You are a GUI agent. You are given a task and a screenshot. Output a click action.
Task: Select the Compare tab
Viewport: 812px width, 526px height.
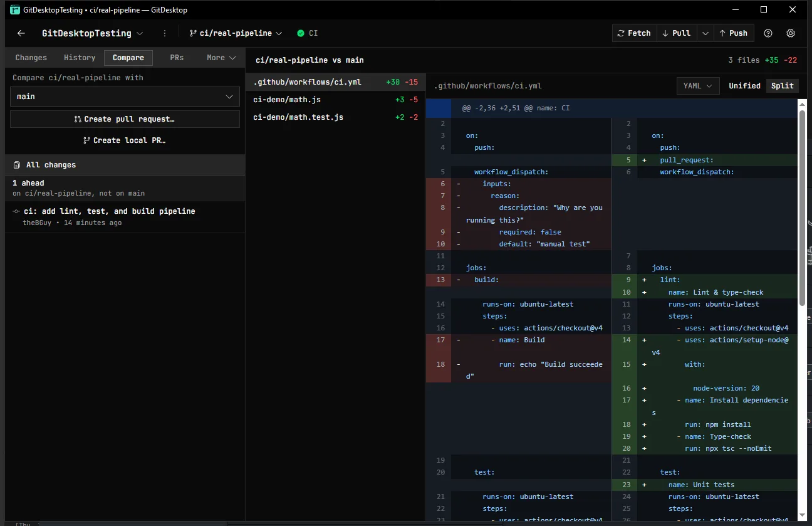point(128,58)
